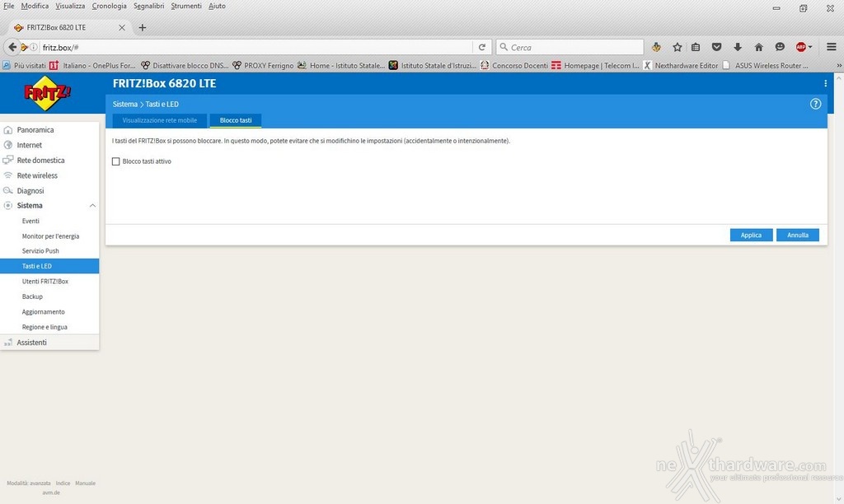Open the downloads arrow icon
This screenshot has height=504, width=844.
pyautogui.click(x=738, y=47)
